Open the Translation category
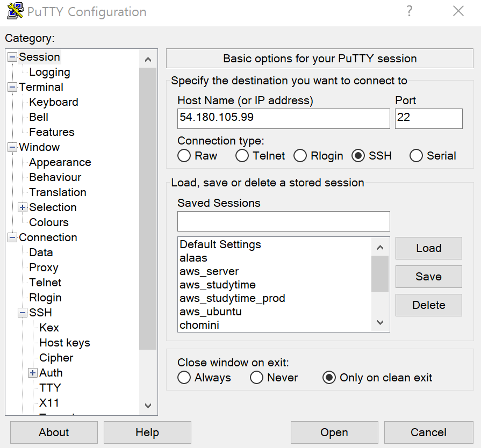The width and height of the screenshot is (481, 448). pyautogui.click(x=58, y=192)
